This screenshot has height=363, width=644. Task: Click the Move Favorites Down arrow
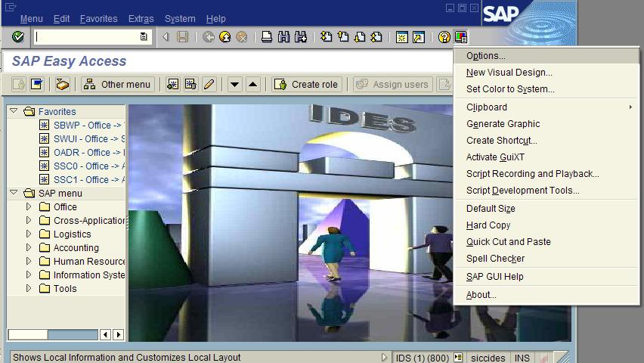pyautogui.click(x=234, y=84)
